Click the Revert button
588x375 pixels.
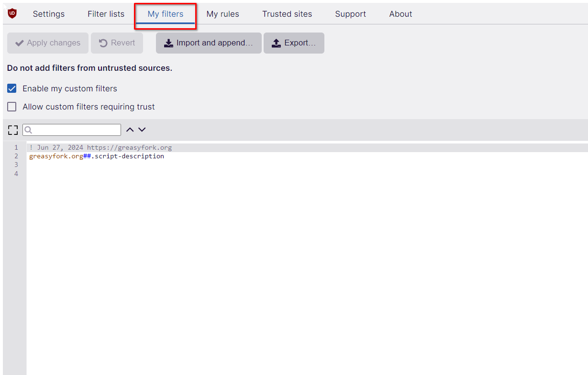pos(117,43)
